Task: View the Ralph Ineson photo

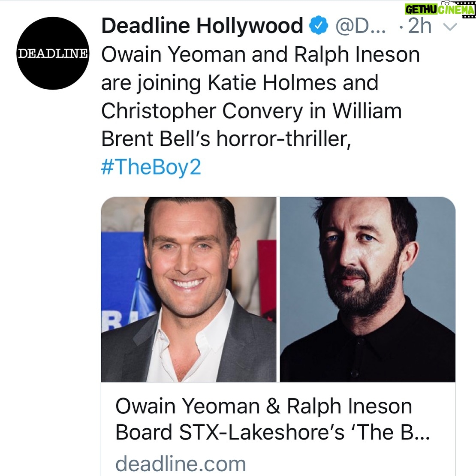Action: coord(368,289)
